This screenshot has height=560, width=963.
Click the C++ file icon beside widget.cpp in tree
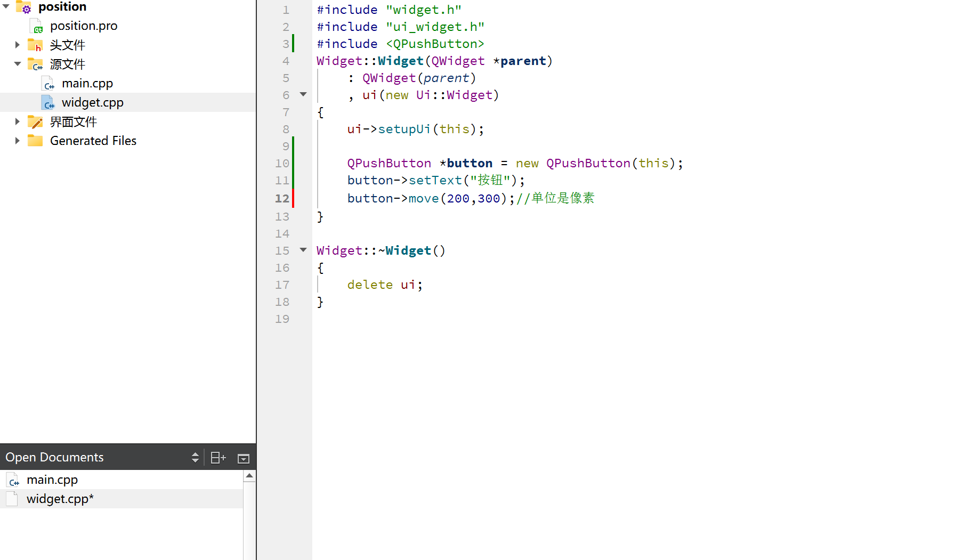pyautogui.click(x=48, y=102)
